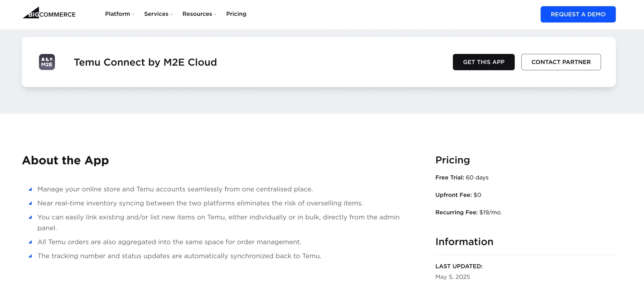Click the BigCommerce logo

pos(49,14)
